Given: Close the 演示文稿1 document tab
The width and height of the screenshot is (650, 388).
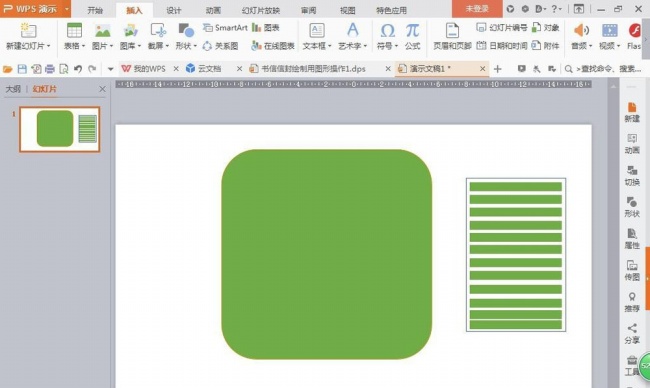Looking at the screenshot, I should (x=483, y=69).
